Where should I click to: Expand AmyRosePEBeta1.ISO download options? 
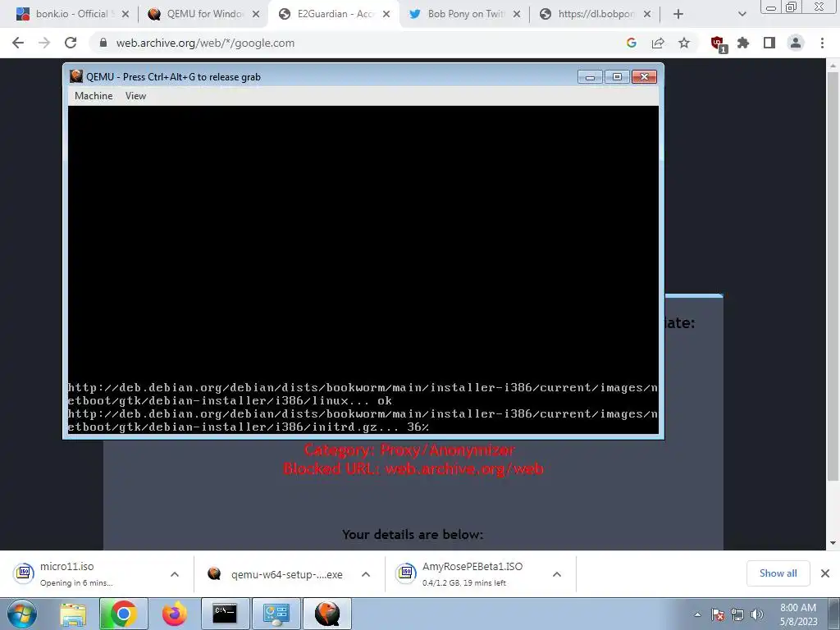(557, 574)
